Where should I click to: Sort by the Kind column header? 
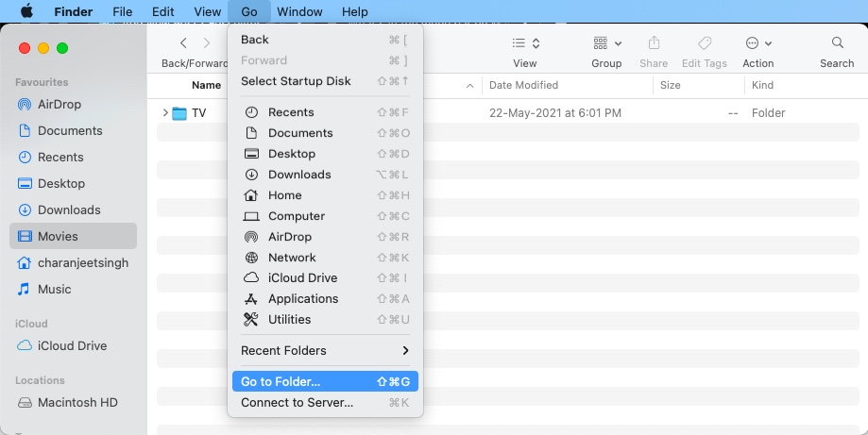click(x=762, y=85)
